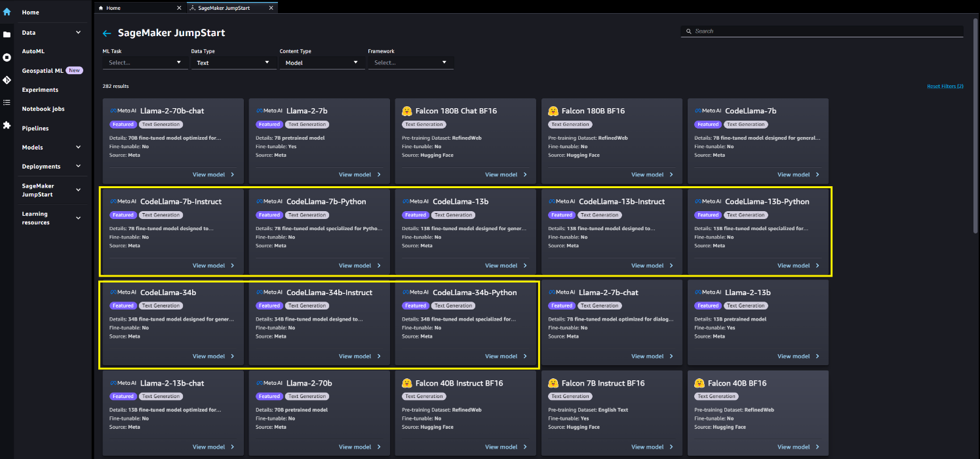Click Hugging Face icon on Falcon 7B Instruct BF16
This screenshot has width=980, height=459.
tap(553, 383)
